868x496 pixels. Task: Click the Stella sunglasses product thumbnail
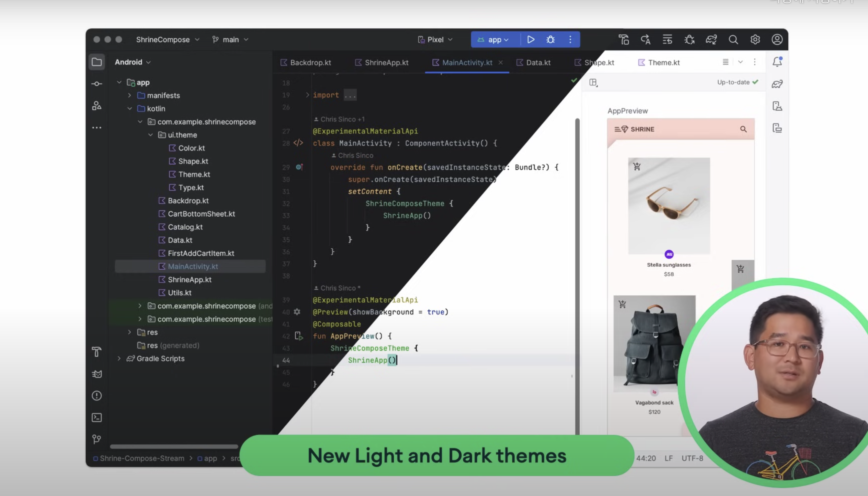coord(669,205)
